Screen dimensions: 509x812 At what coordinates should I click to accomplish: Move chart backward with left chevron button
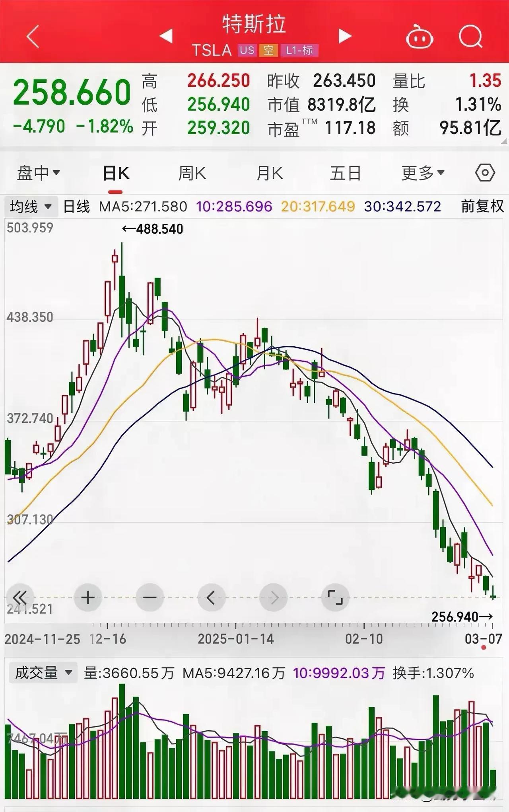click(x=211, y=597)
